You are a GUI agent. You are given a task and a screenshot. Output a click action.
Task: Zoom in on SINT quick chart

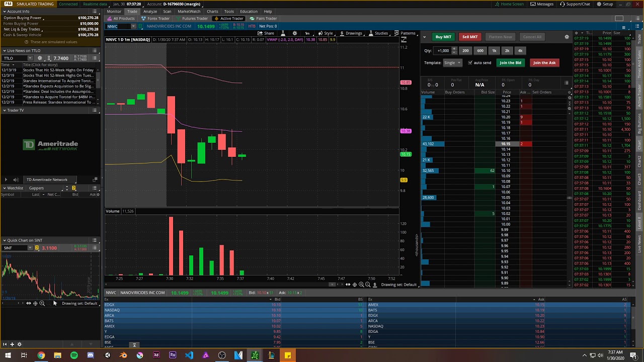[42, 303]
